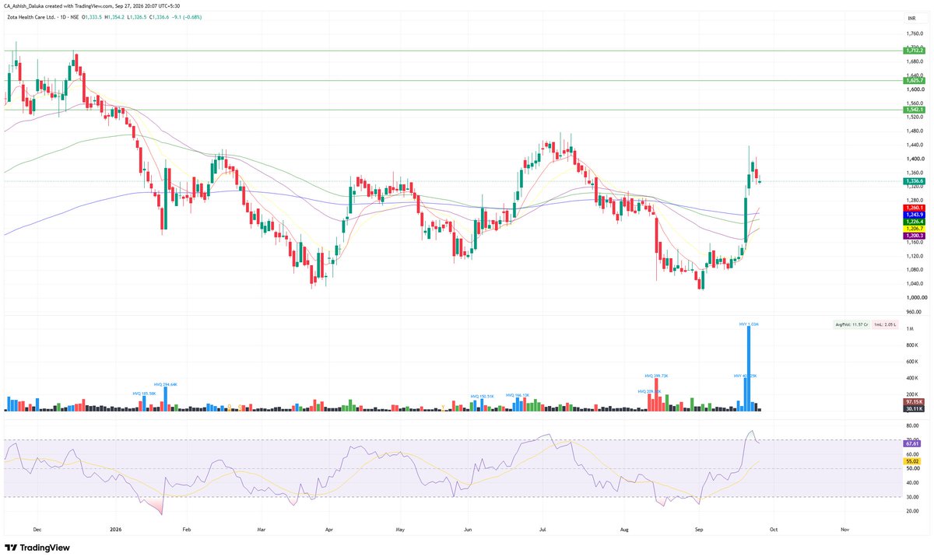Viewport: 934px width, 560px height.
Task: Click the HVQ 294.64K volume label
Action: 166,383
